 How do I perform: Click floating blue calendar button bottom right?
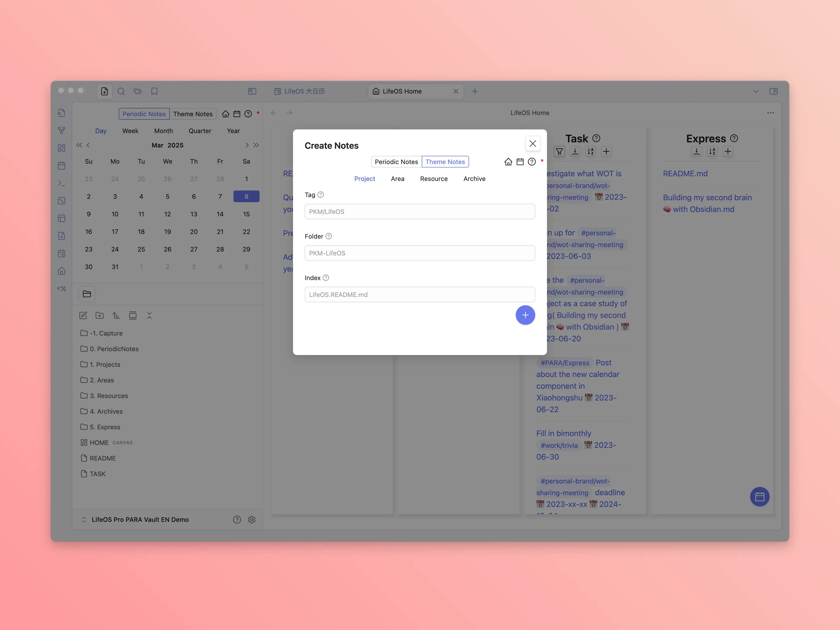click(x=759, y=497)
